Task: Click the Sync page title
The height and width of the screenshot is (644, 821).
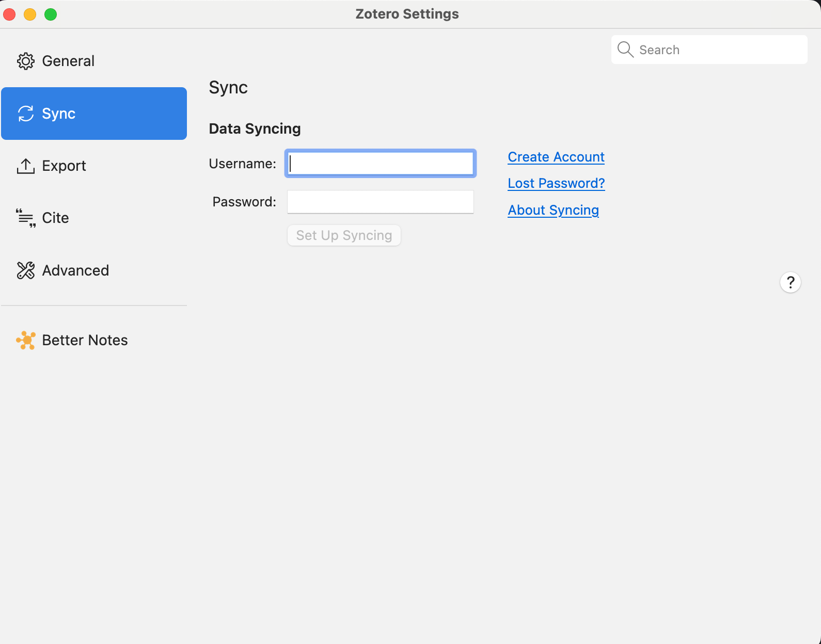Action: click(x=228, y=88)
